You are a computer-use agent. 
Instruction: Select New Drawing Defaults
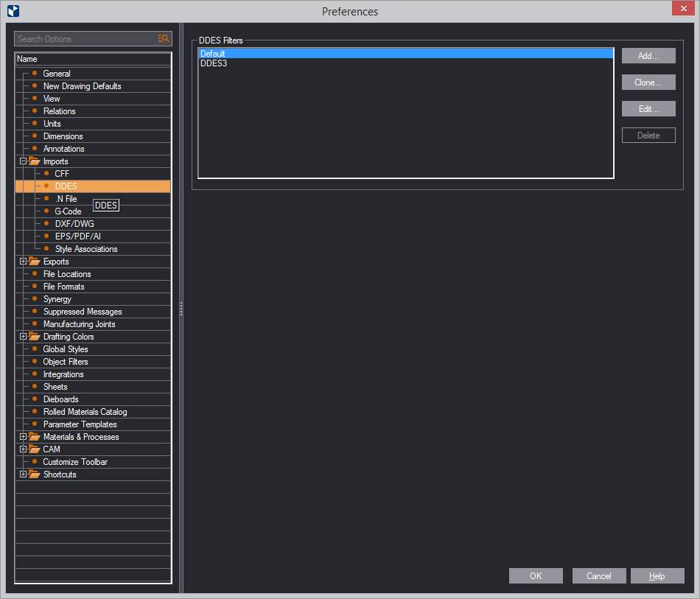click(x=82, y=86)
